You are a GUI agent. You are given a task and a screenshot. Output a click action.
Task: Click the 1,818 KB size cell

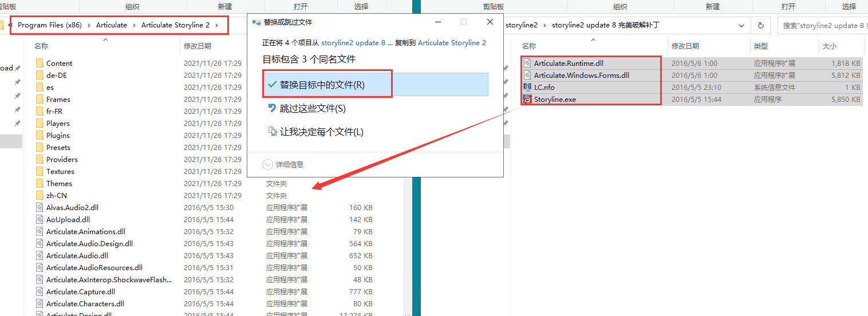(846, 63)
